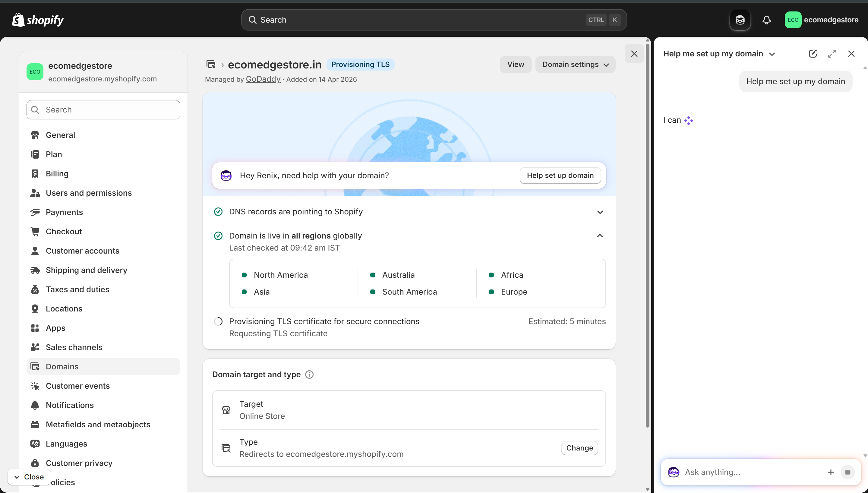Viewport: 868px width, 493px height.
Task: Expand the DNS records pointing to Shopify section
Action: (x=600, y=212)
